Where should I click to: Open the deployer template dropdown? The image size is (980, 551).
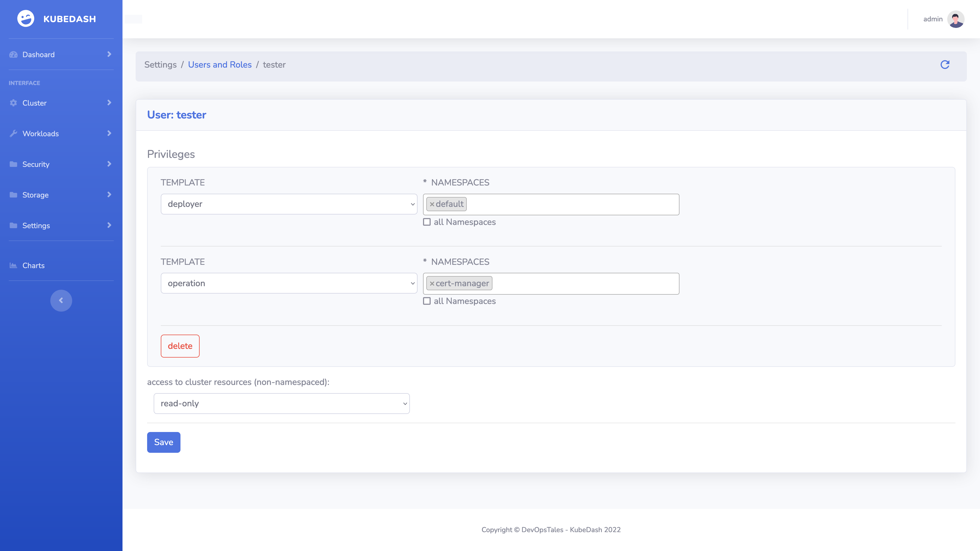click(289, 204)
